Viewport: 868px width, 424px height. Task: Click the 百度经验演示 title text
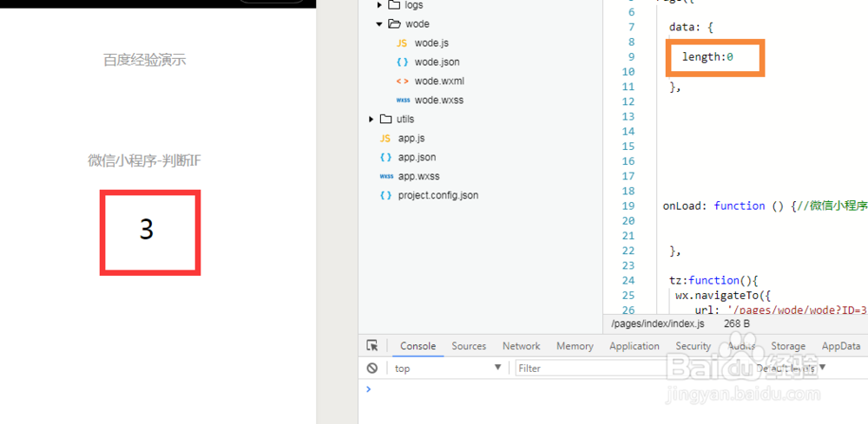(x=144, y=60)
